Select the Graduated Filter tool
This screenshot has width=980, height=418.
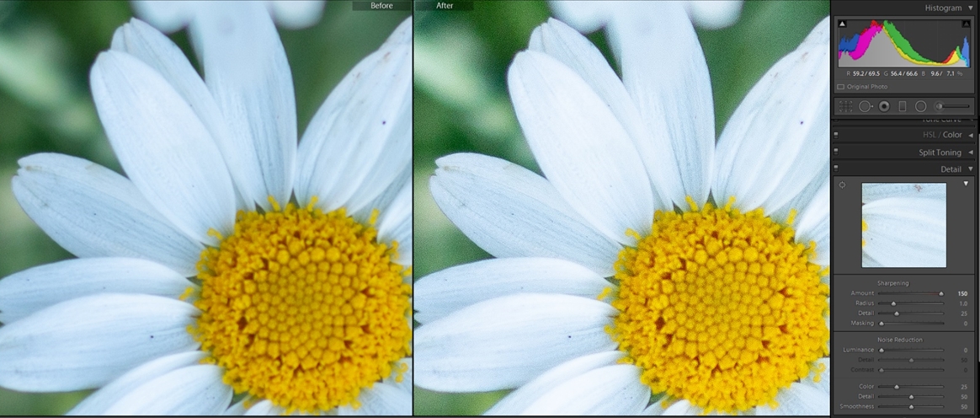[902, 106]
